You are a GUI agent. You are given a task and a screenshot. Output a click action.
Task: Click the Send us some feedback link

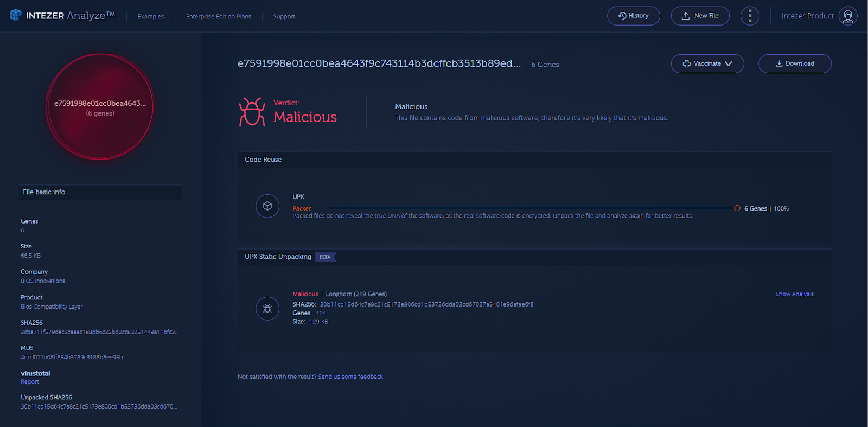(x=350, y=377)
